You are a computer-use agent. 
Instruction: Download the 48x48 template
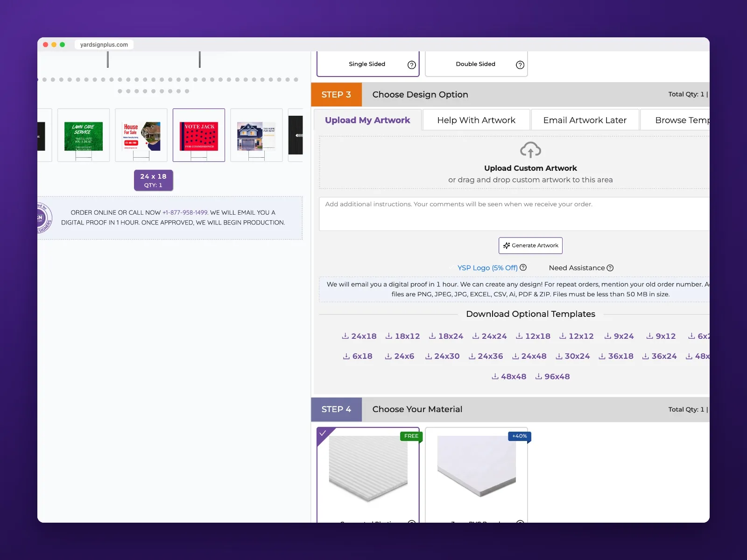[509, 377]
